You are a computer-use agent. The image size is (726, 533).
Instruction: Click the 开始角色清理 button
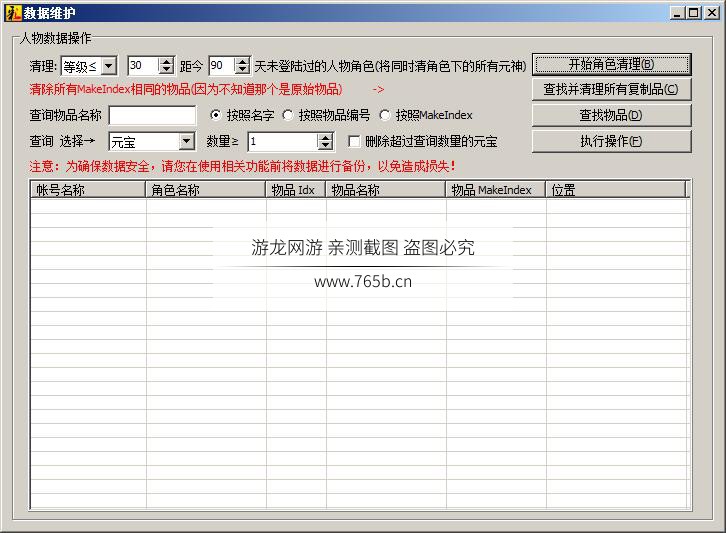(611, 64)
